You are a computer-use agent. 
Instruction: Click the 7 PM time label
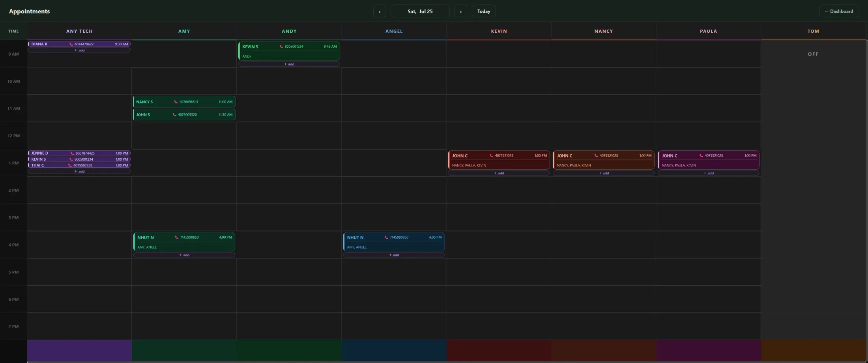coord(14,327)
